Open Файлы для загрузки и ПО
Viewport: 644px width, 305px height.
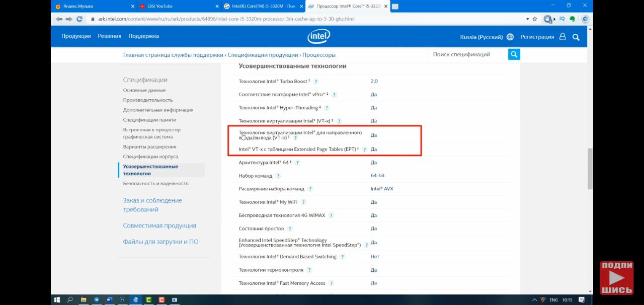(160, 242)
